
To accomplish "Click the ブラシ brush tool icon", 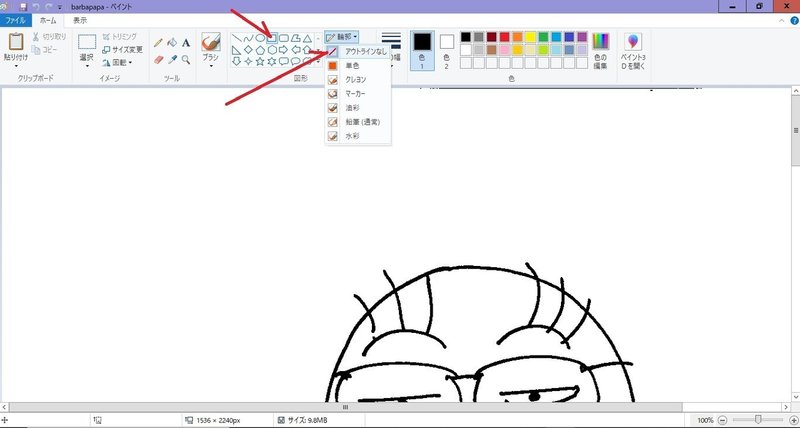I will [211, 42].
